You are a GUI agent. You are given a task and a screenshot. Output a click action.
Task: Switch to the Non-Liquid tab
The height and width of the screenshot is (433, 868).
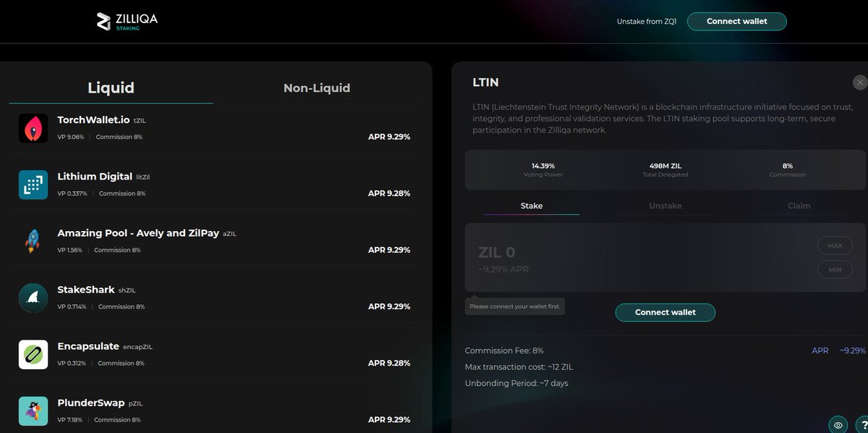(x=317, y=88)
